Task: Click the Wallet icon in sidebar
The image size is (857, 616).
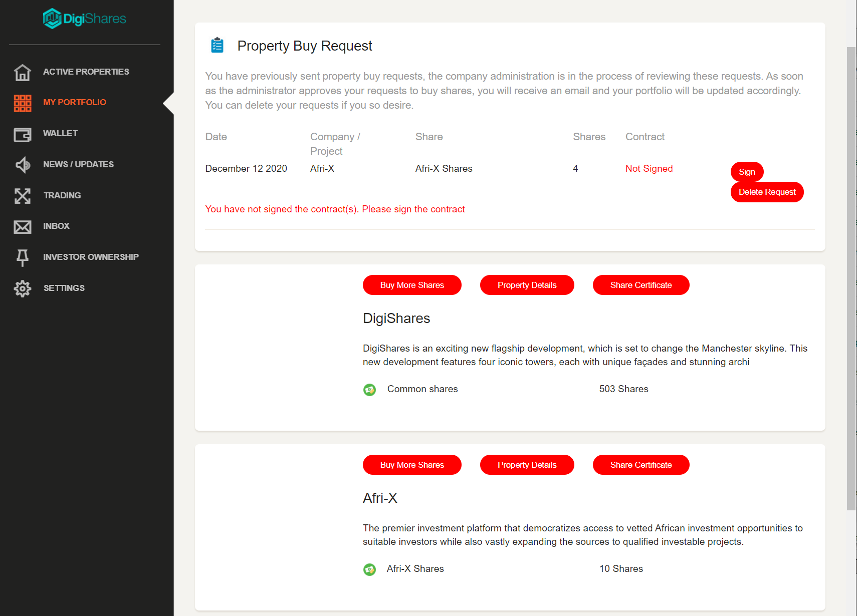Action: (x=23, y=134)
